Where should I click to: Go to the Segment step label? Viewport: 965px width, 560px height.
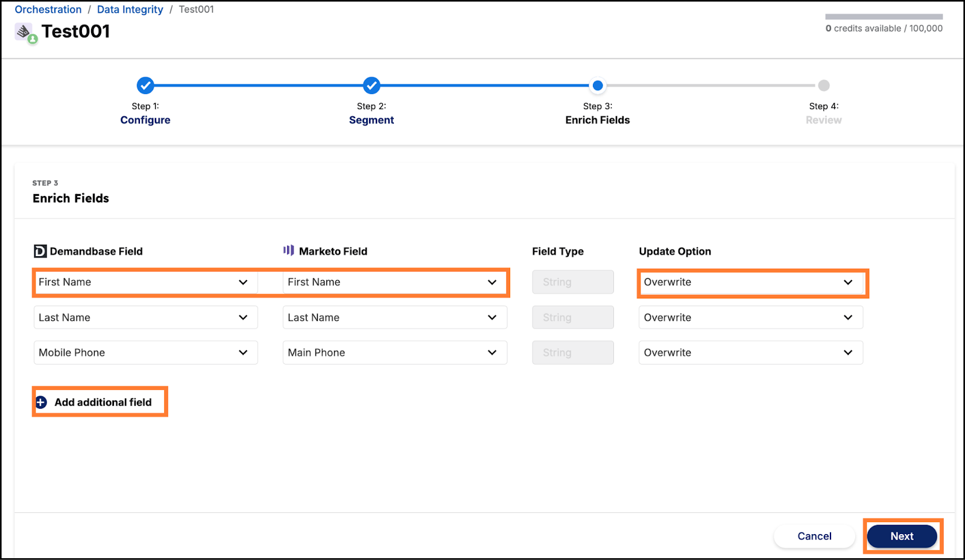point(372,120)
